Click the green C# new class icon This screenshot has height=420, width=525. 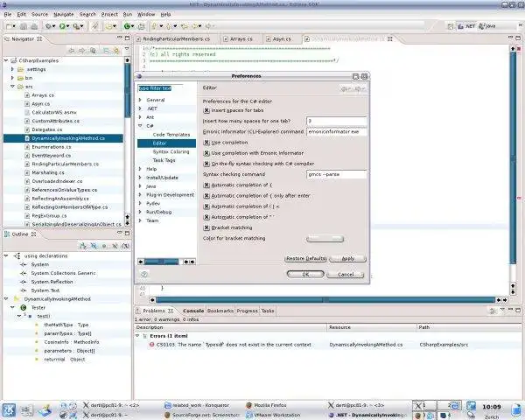pyautogui.click(x=128, y=26)
